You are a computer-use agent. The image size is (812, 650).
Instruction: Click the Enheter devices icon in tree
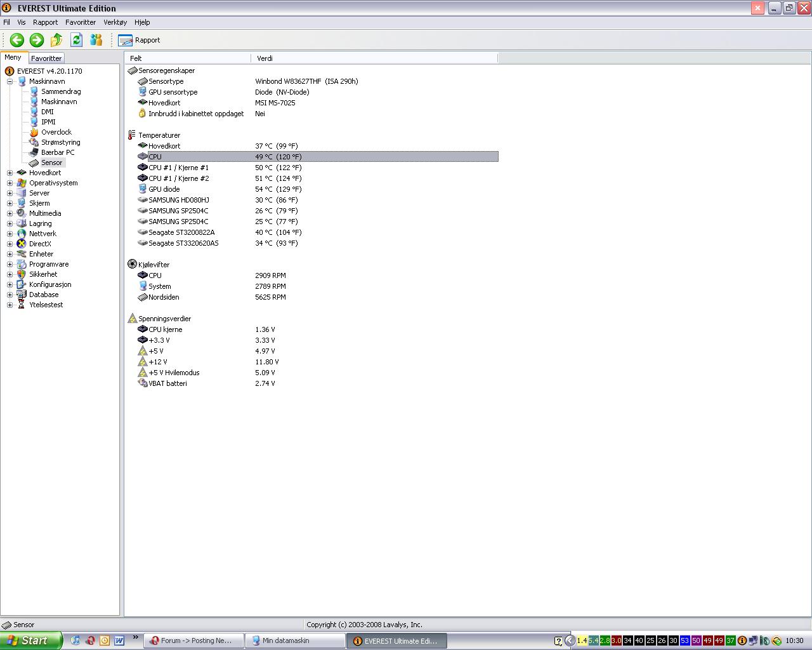(x=22, y=254)
